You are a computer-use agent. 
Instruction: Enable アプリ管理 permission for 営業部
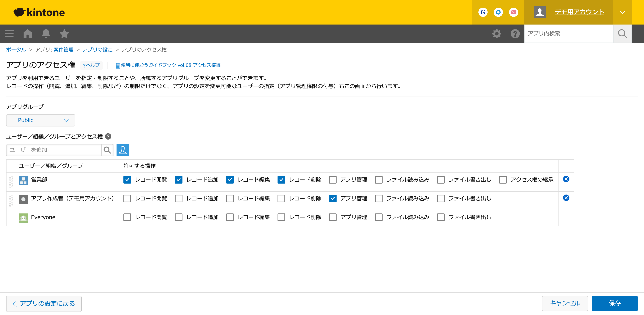point(333,180)
